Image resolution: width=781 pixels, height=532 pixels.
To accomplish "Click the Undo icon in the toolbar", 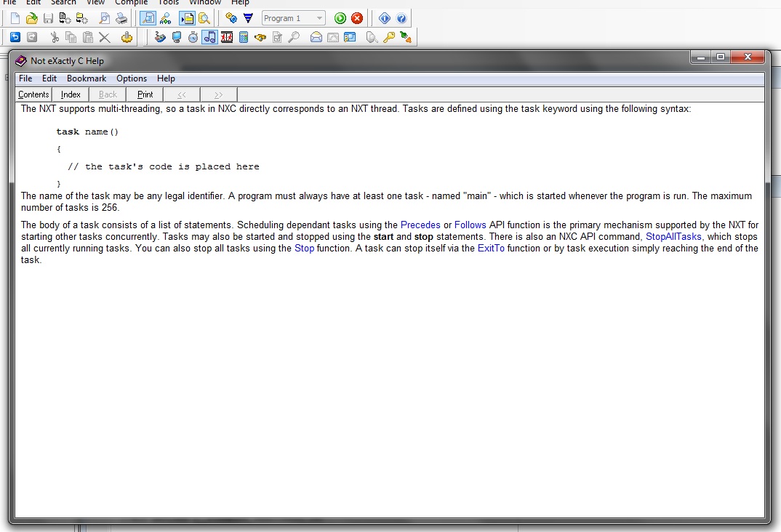I will click(15, 37).
